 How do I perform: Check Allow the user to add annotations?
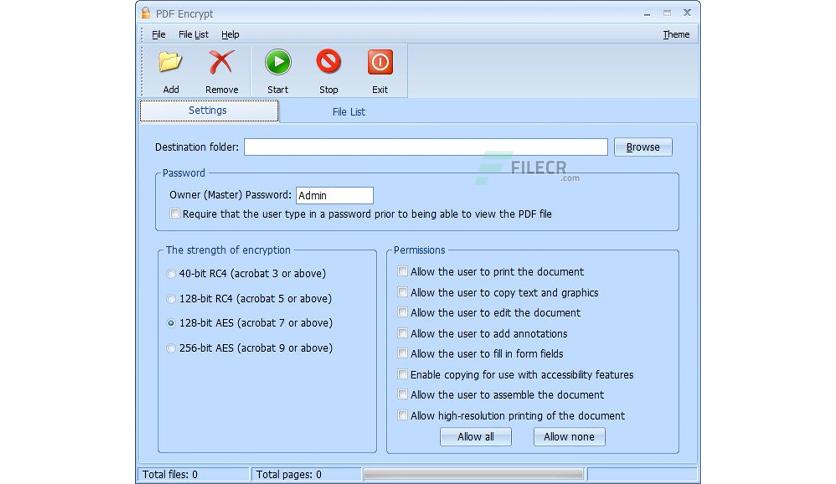tap(403, 333)
